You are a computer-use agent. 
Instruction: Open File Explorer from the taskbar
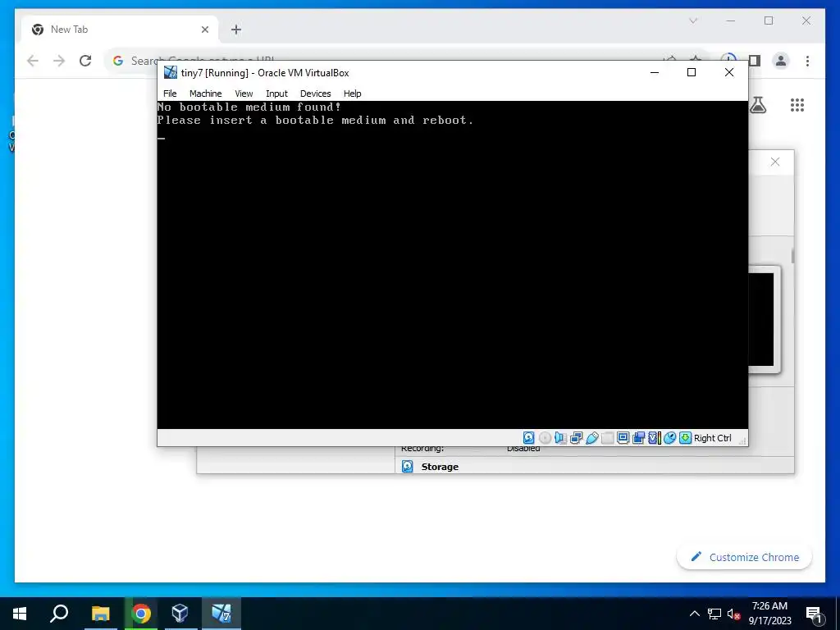click(x=100, y=614)
